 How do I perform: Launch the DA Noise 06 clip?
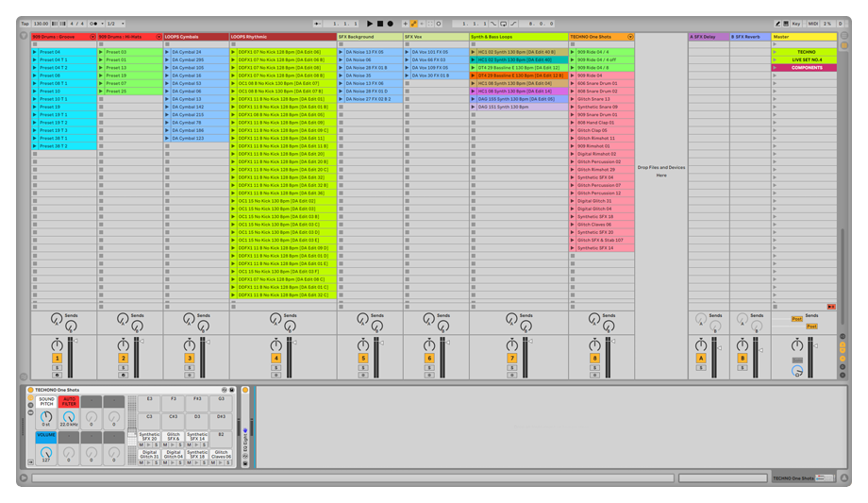(x=341, y=59)
